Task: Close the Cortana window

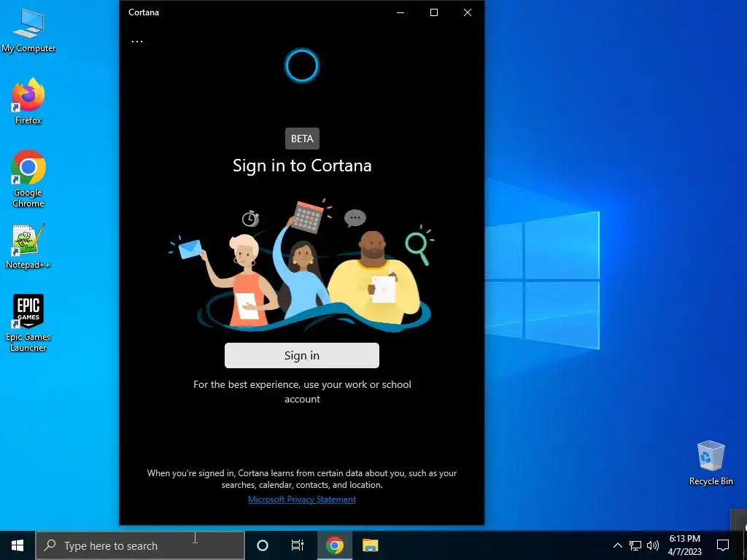Action: point(468,12)
